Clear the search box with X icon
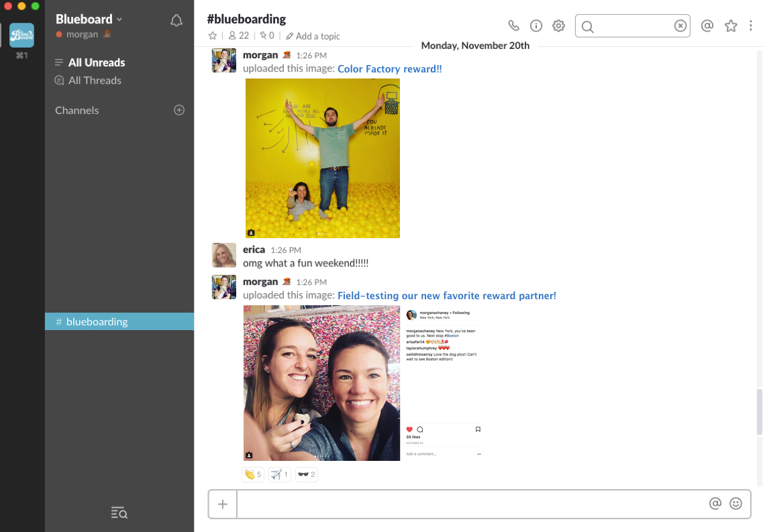 pyautogui.click(x=680, y=26)
